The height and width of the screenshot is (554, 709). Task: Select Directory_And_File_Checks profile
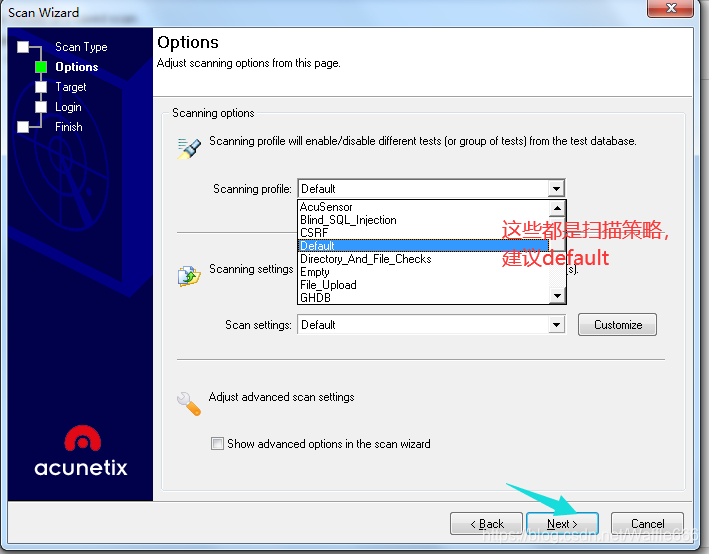[x=423, y=259]
